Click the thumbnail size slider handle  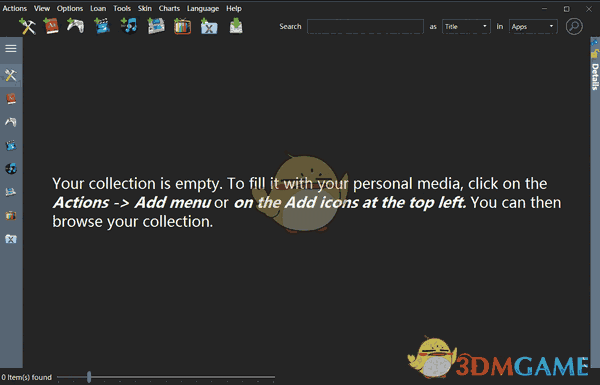pyautogui.click(x=89, y=377)
